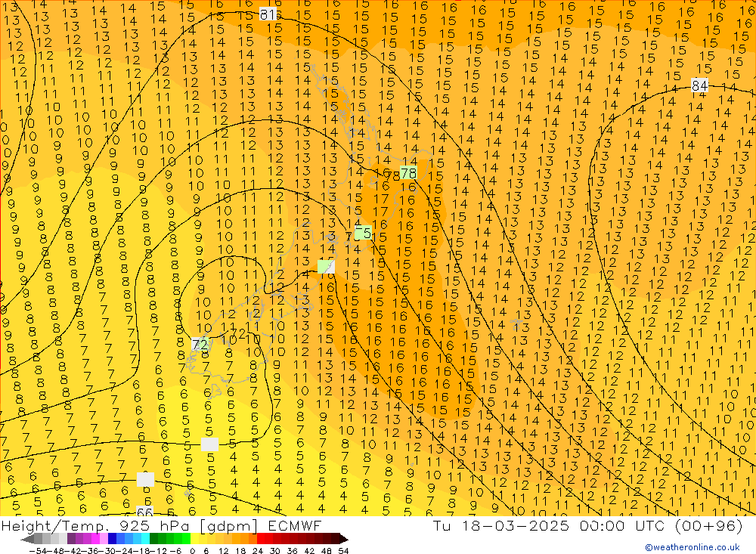Click the 84 contour label

(x=699, y=85)
